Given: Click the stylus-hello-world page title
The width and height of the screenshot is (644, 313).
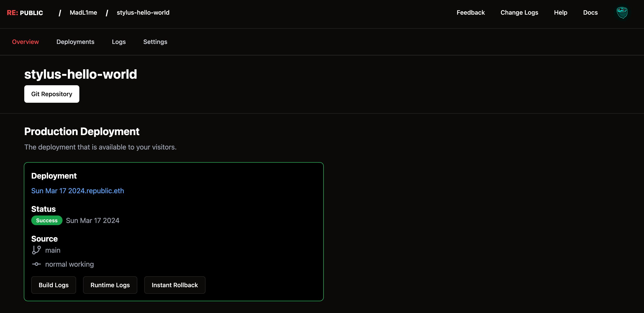Looking at the screenshot, I should click(80, 74).
